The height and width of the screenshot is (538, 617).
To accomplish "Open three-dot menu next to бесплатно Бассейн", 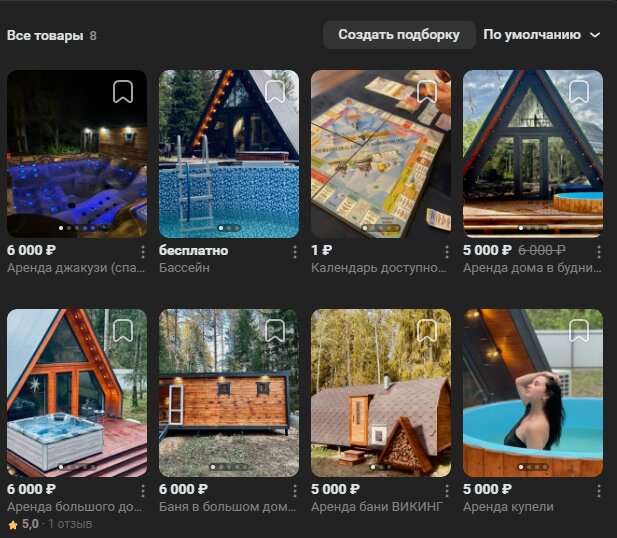I will click(295, 252).
